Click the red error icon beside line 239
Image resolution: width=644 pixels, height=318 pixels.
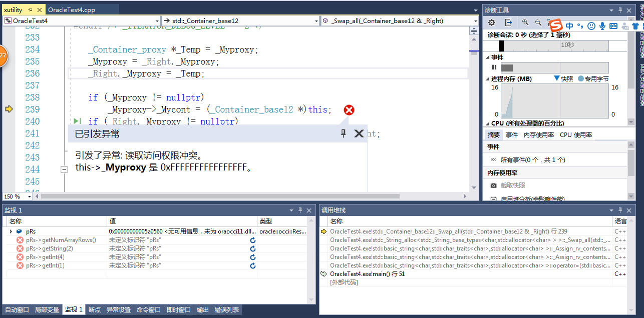pyautogui.click(x=349, y=110)
